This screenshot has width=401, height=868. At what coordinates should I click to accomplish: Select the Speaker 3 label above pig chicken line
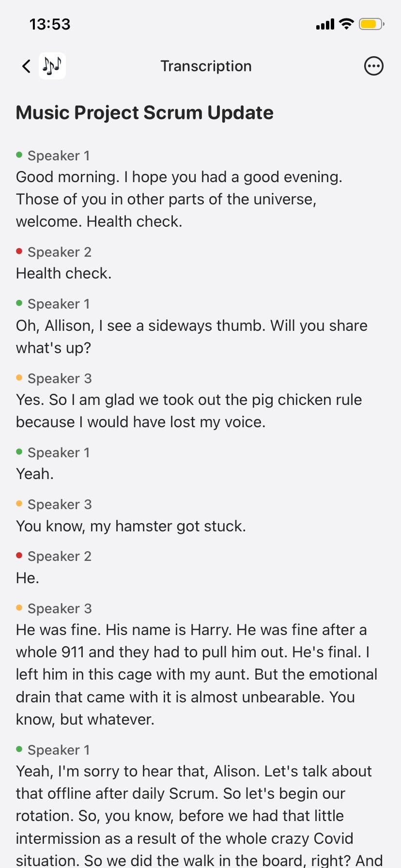click(x=60, y=378)
